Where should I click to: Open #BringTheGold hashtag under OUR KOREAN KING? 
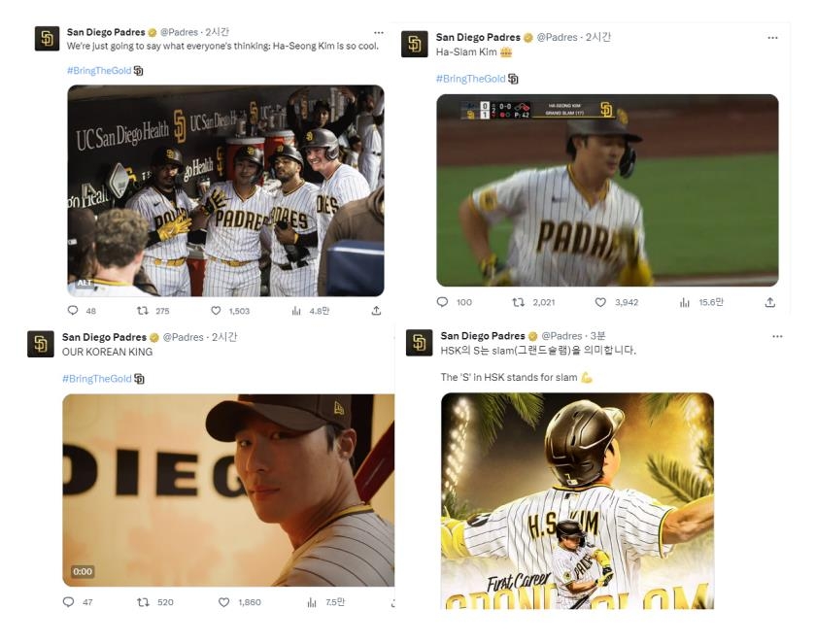(x=97, y=379)
